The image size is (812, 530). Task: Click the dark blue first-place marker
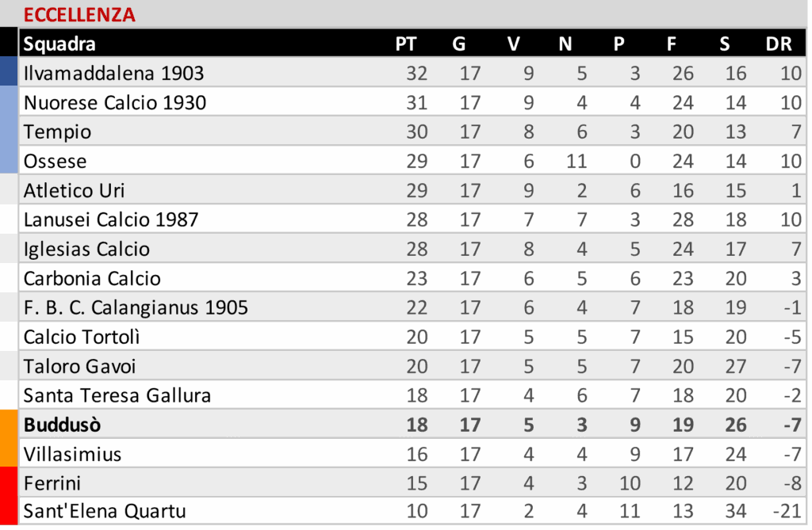point(8,71)
